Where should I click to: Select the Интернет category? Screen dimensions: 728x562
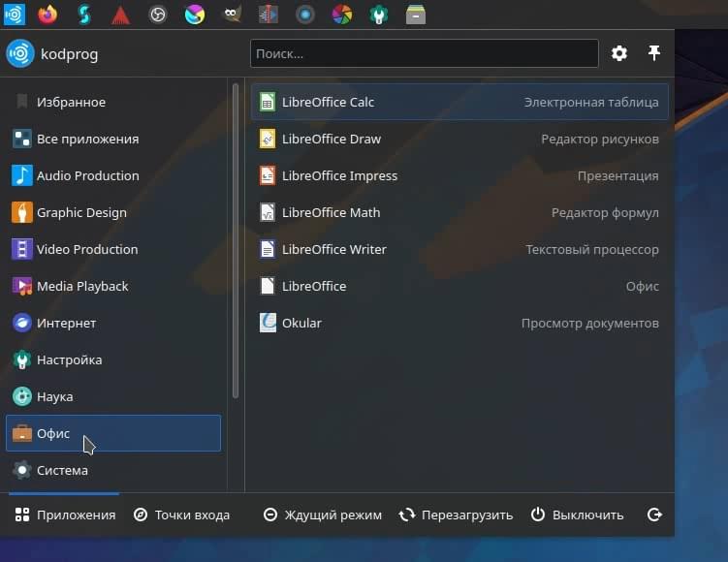(x=113, y=323)
